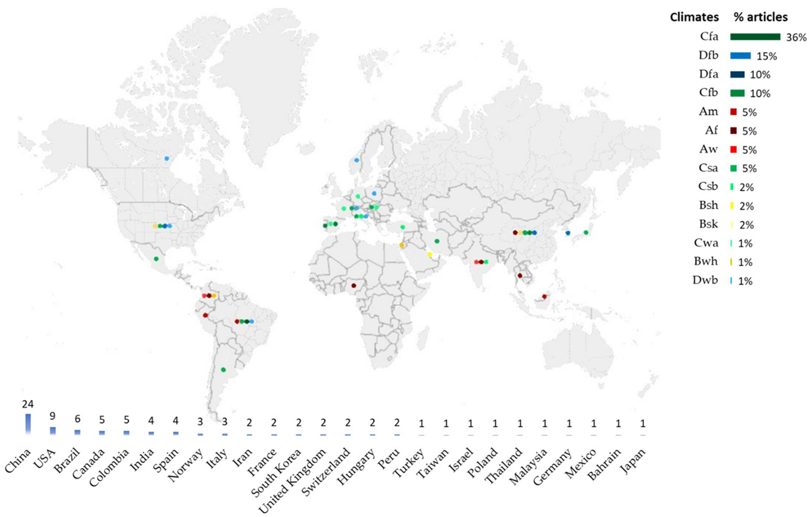This screenshot has width=812, height=517.
Task: Click the Brazil bar labeled 6
Action: pyautogui.click(x=77, y=432)
